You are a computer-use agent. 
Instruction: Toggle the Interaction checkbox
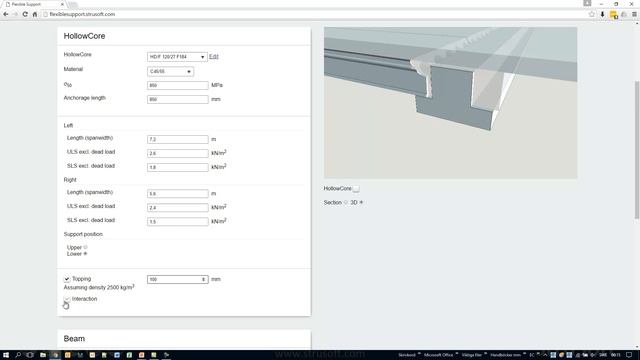point(67,299)
